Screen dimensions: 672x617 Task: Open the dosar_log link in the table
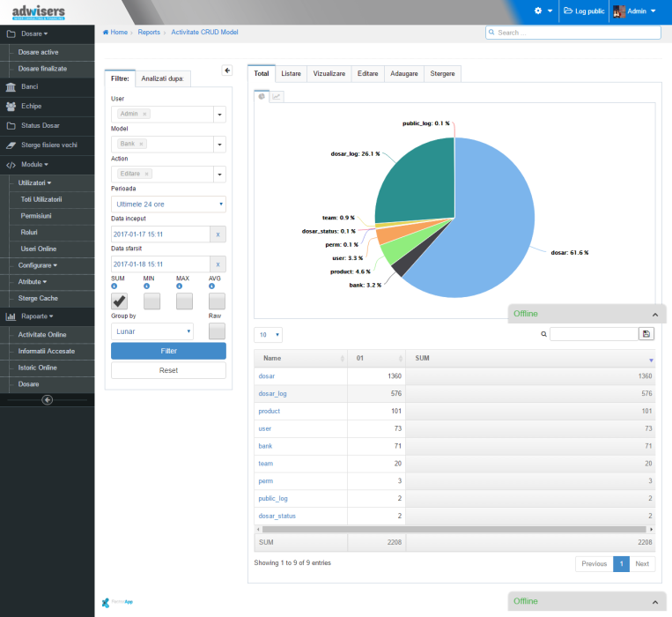[272, 394]
